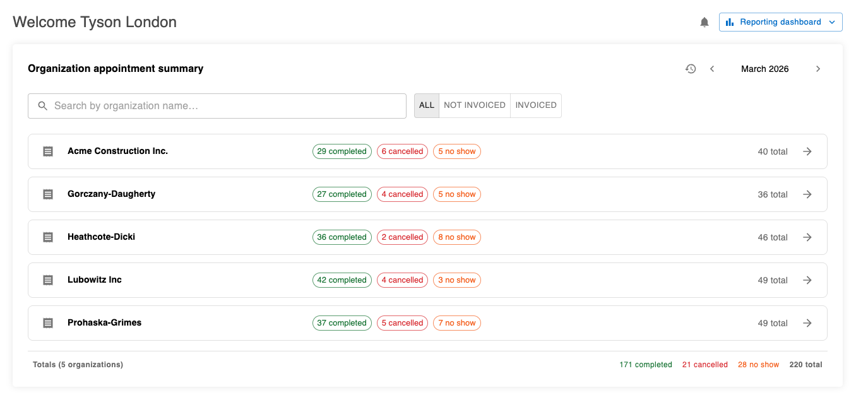
Task: Click the 3 no show badge
Action: pos(457,280)
